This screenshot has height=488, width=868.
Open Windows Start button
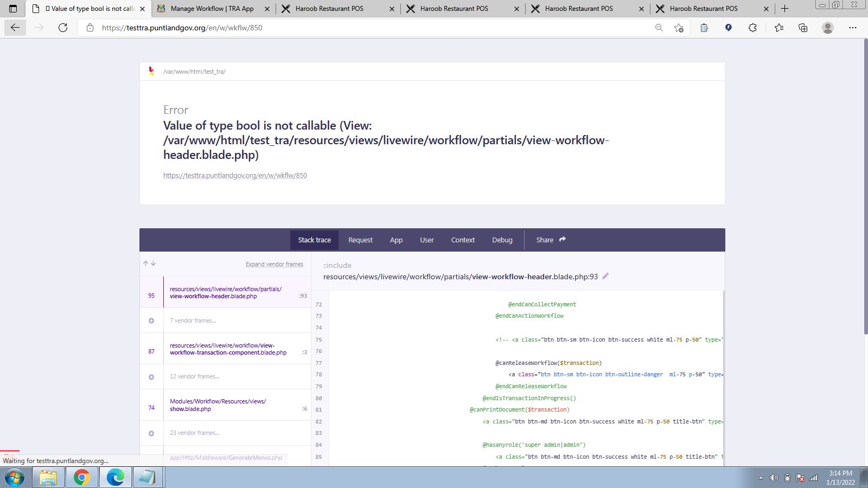tap(15, 478)
